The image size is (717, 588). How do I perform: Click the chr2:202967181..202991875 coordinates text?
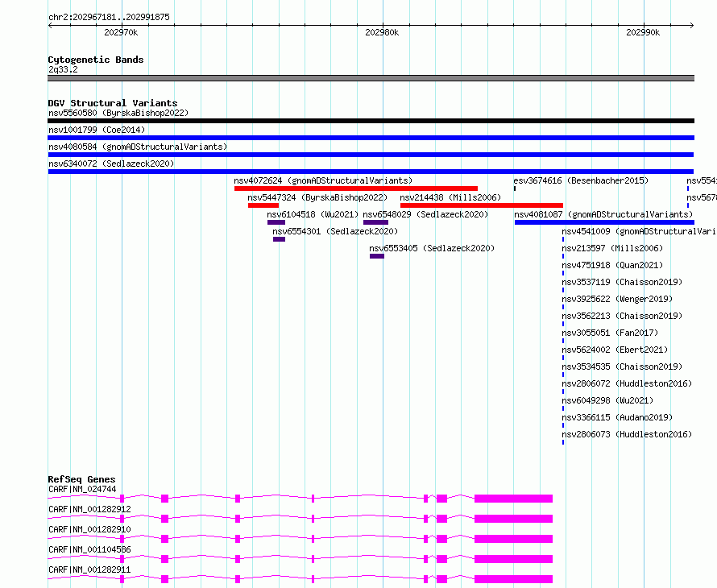coord(109,17)
